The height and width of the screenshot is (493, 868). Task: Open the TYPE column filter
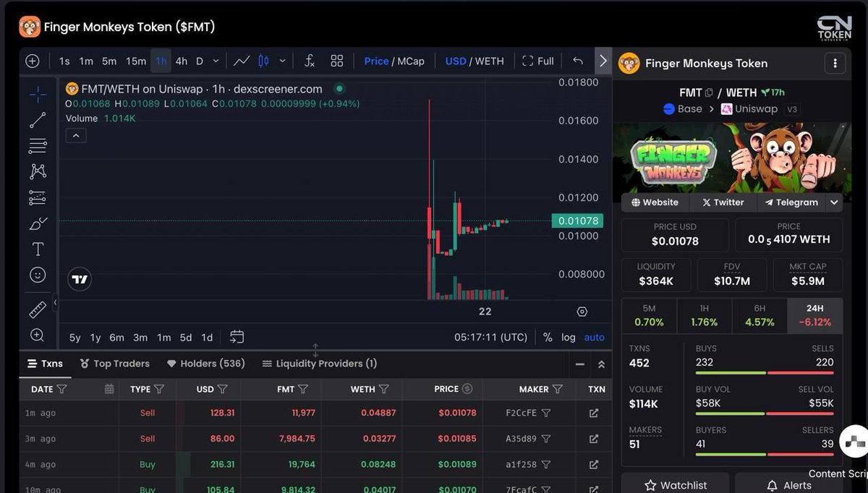coord(159,389)
